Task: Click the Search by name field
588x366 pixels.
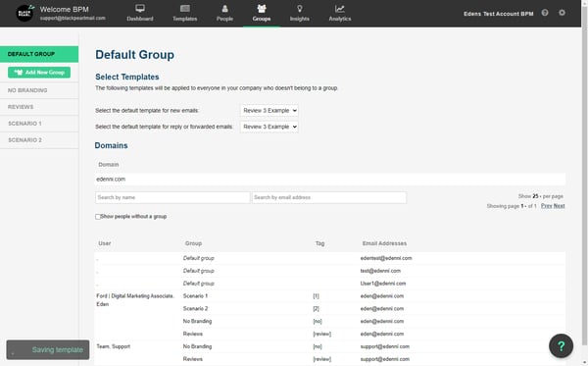Action: pyautogui.click(x=172, y=197)
